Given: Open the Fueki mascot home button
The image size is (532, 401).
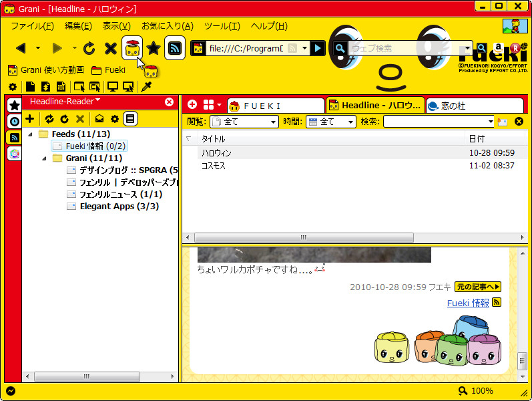Looking at the screenshot, I should click(132, 48).
